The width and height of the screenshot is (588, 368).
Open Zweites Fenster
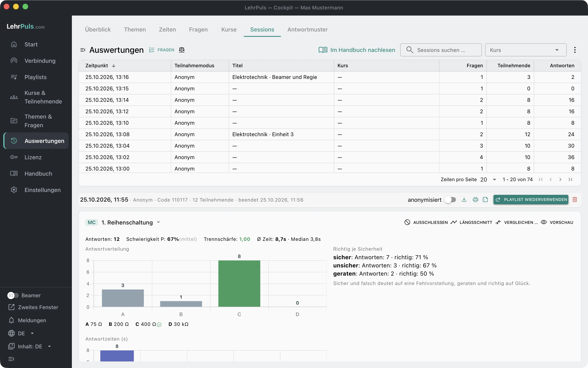tap(33, 307)
